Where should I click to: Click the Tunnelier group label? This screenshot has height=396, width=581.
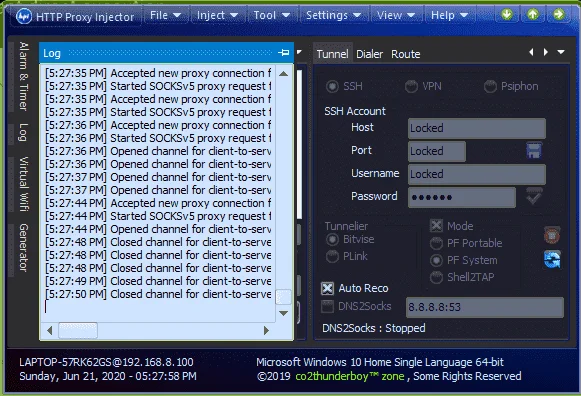point(346,226)
